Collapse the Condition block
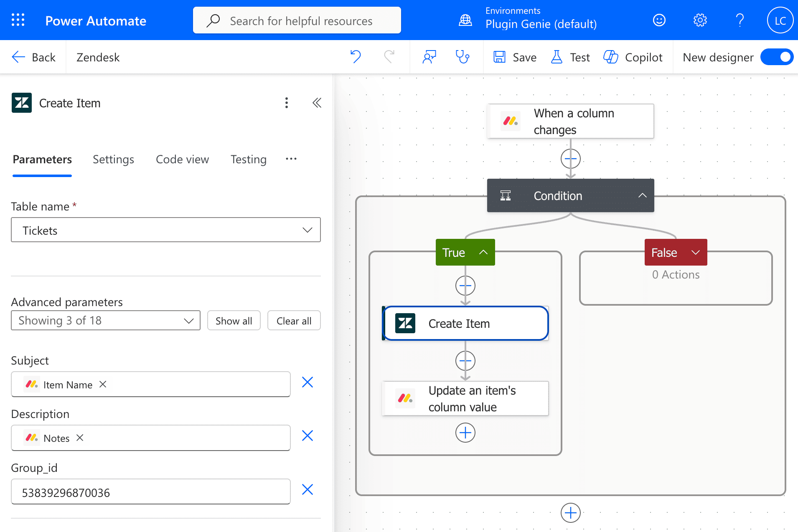 643,195
